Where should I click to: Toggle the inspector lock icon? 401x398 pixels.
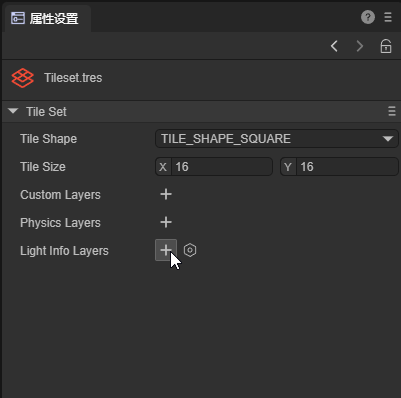tap(386, 46)
